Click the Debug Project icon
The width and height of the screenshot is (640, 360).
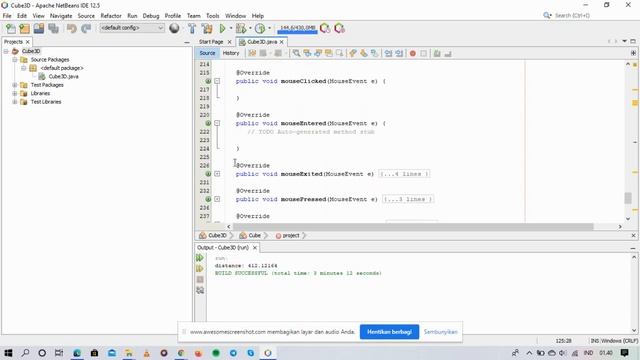(x=241, y=28)
